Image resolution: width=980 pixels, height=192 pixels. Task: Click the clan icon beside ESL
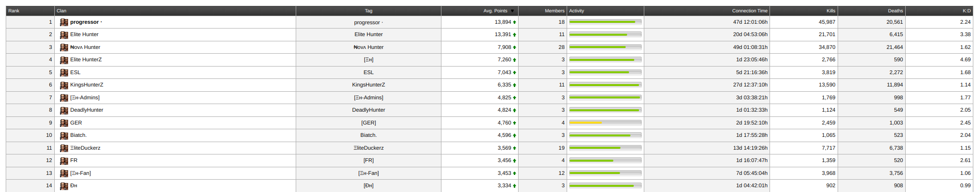[x=64, y=73]
